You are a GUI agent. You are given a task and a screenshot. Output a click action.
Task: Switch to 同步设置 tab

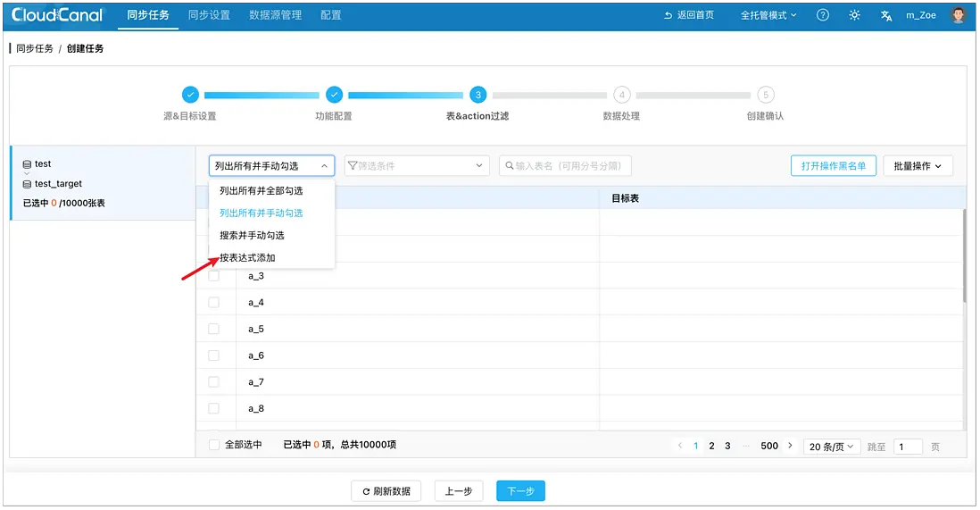tap(210, 15)
